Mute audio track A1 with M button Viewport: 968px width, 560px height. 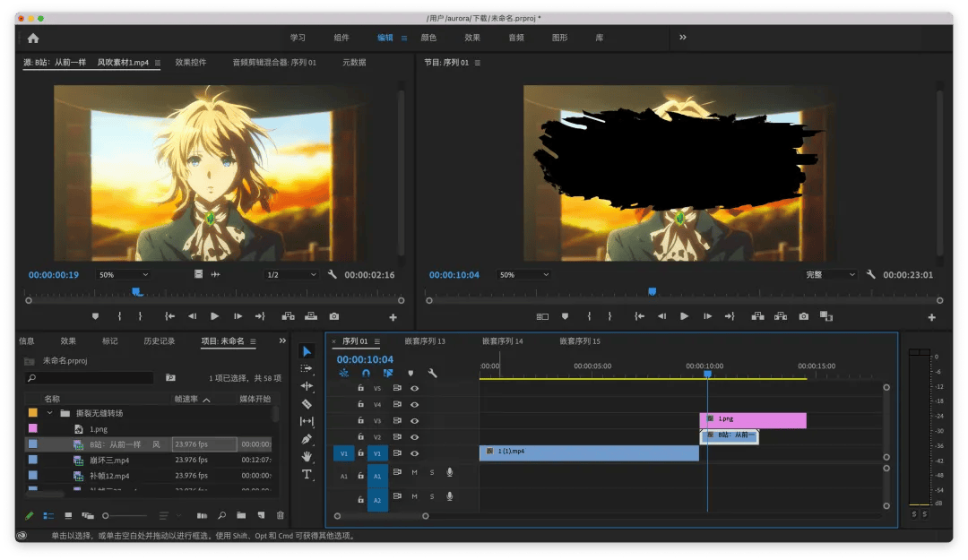pos(414,472)
